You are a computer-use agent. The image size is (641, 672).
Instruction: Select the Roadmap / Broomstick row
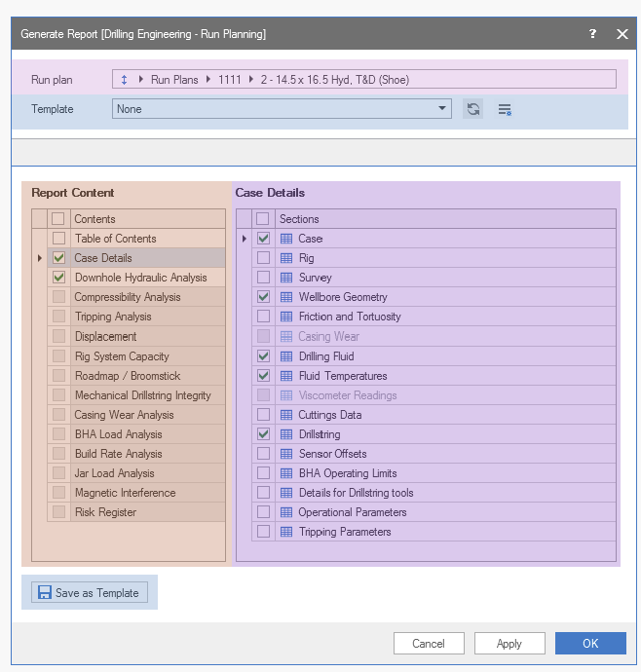pyautogui.click(x=136, y=376)
